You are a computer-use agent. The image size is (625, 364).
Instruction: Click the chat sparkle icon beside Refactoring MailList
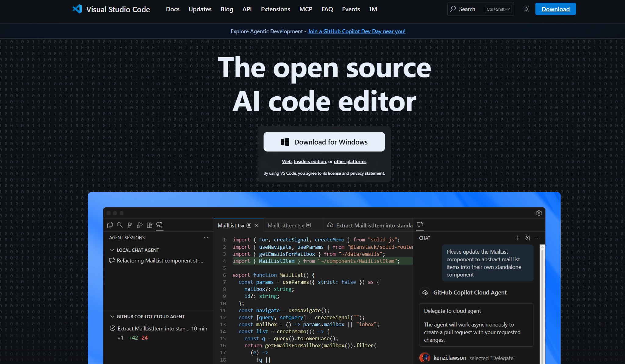(112, 260)
